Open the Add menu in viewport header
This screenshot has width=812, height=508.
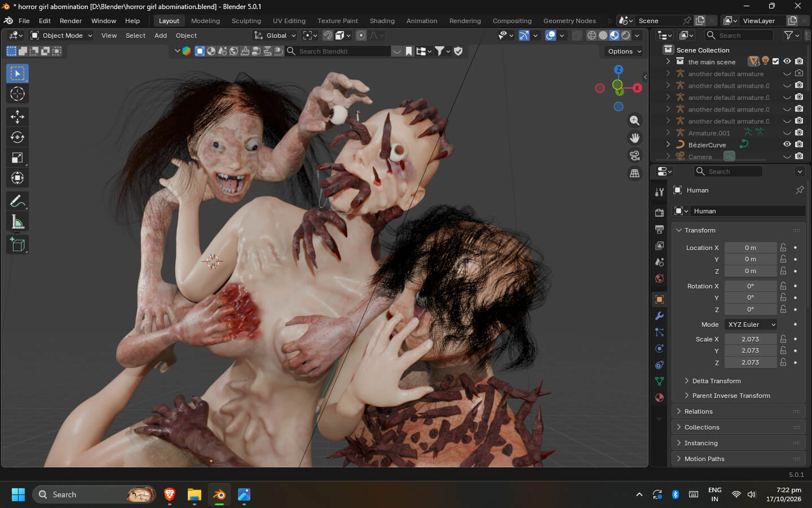tap(161, 35)
